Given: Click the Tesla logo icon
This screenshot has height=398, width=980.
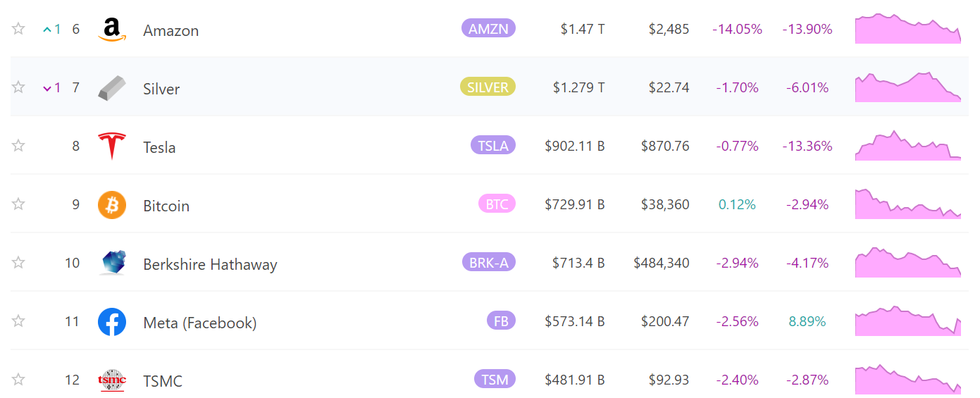Looking at the screenshot, I should (111, 147).
